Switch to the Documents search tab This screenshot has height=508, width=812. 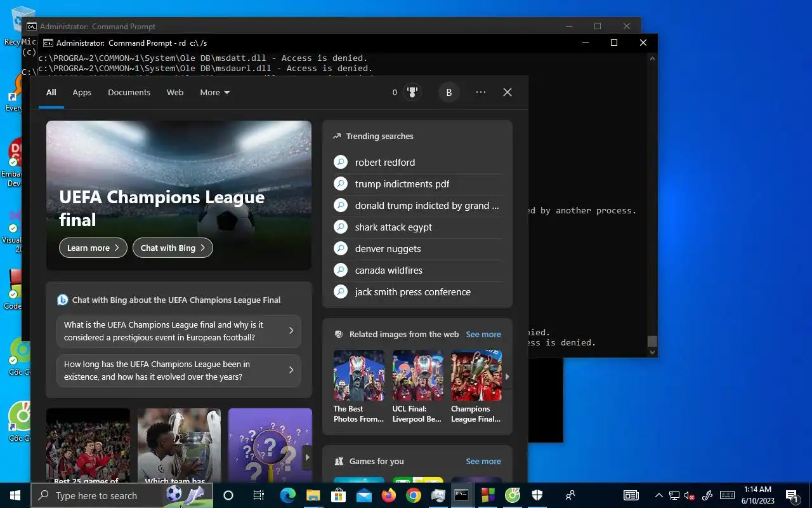point(129,92)
